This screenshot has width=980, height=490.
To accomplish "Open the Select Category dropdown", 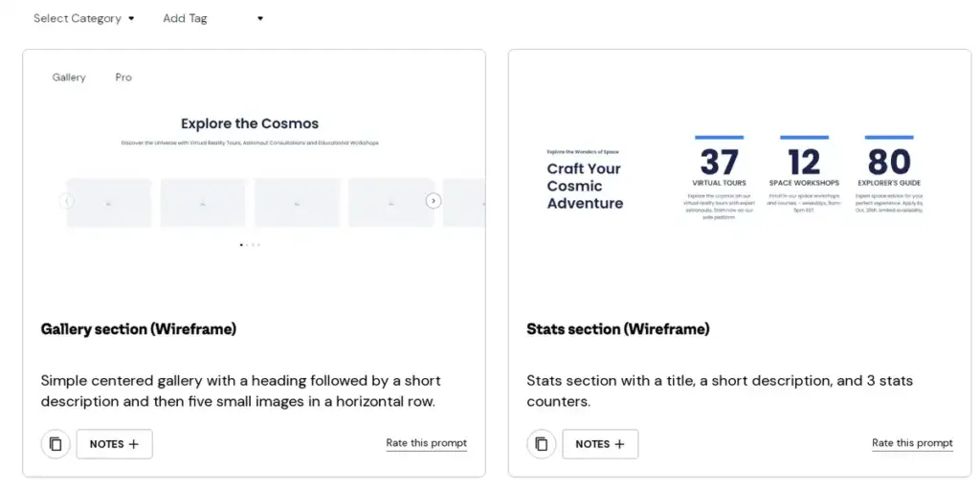I will point(84,18).
